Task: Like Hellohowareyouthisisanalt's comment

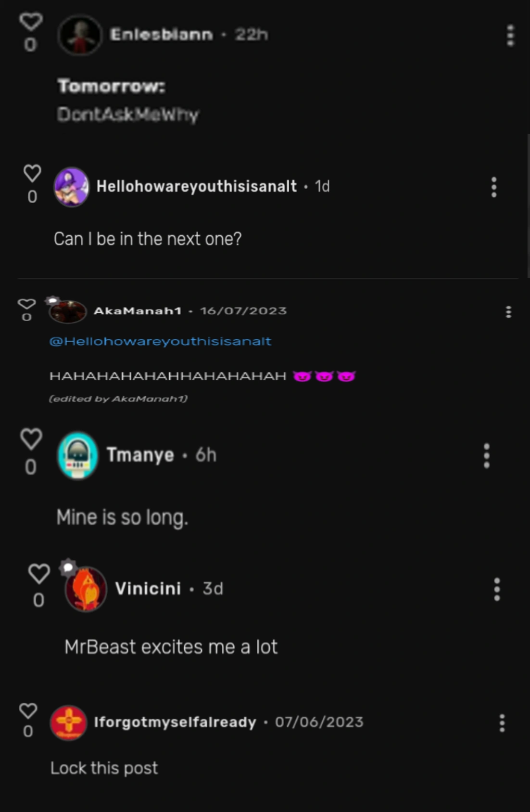Action: pyautogui.click(x=32, y=173)
